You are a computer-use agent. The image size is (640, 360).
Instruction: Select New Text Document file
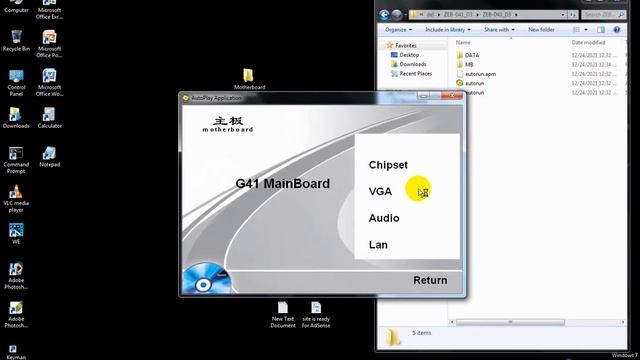pos(283,315)
